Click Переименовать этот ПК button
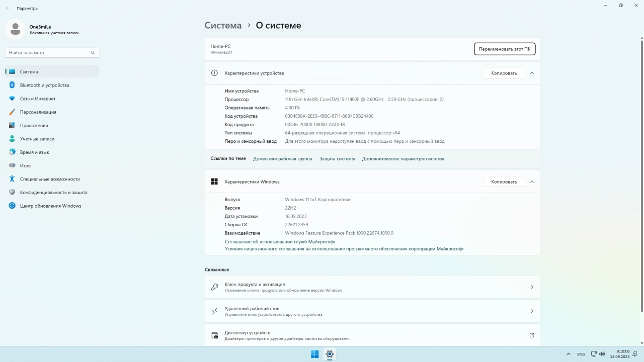 click(505, 49)
